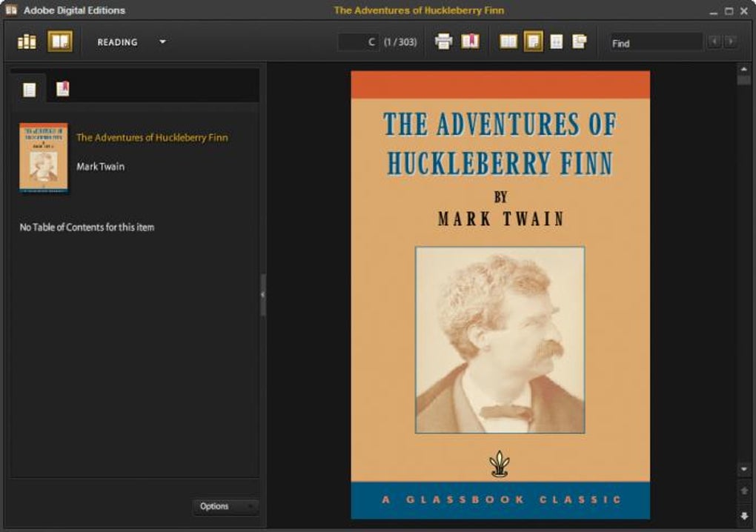Print the book using printer icon
Screen dimensions: 756x532
pyautogui.click(x=443, y=41)
